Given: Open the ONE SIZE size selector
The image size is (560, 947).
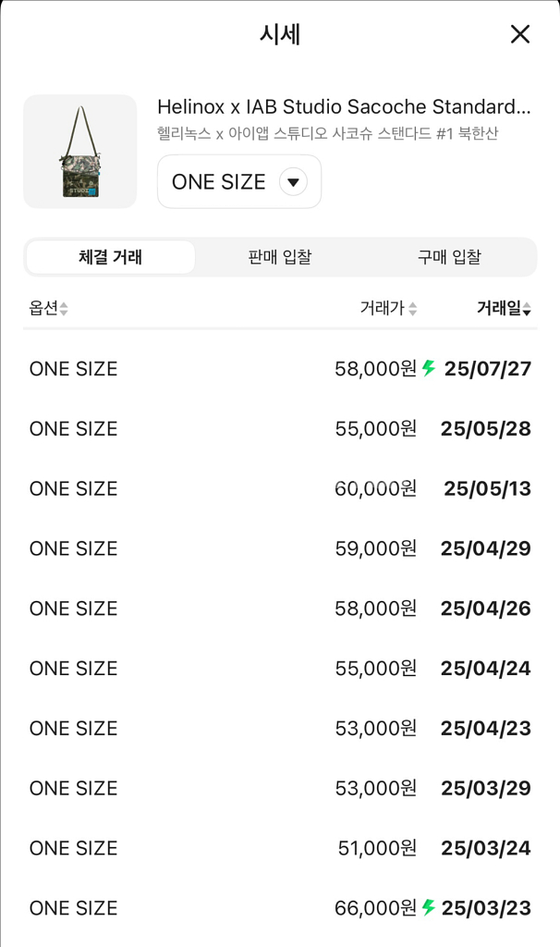Looking at the screenshot, I should click(x=238, y=181).
